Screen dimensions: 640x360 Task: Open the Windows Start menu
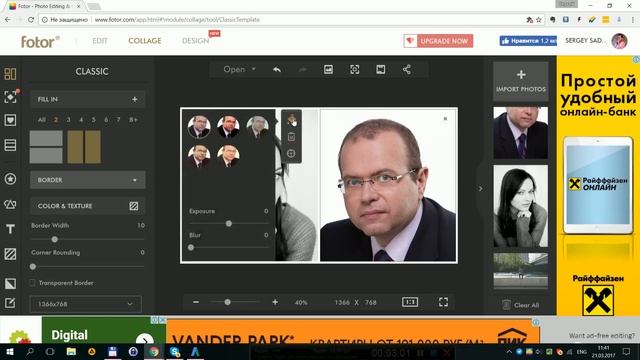pyautogui.click(x=9, y=351)
